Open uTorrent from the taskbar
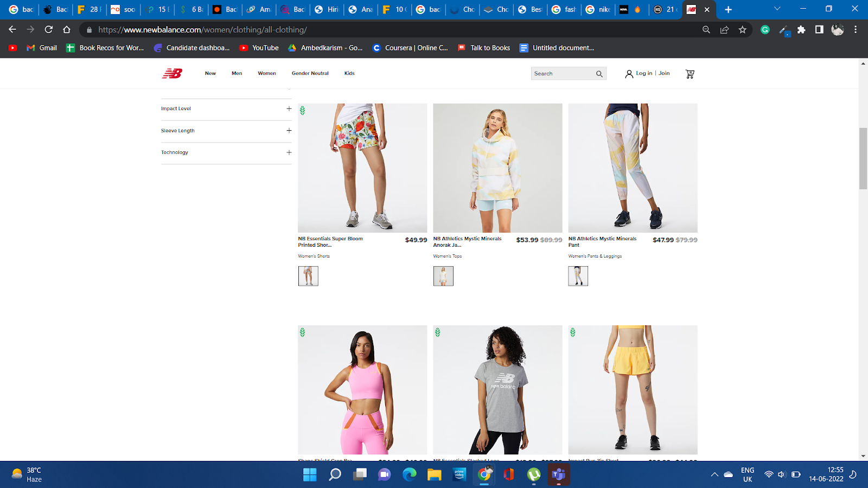 [x=534, y=474]
